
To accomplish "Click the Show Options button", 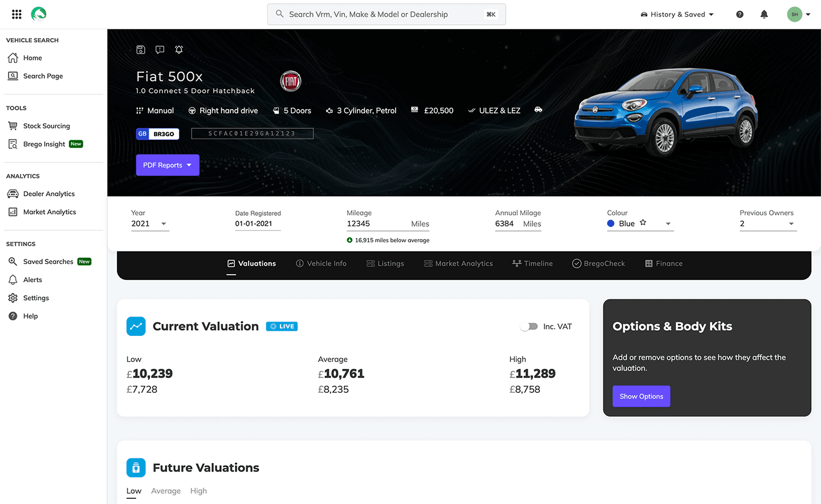I will tap(641, 396).
